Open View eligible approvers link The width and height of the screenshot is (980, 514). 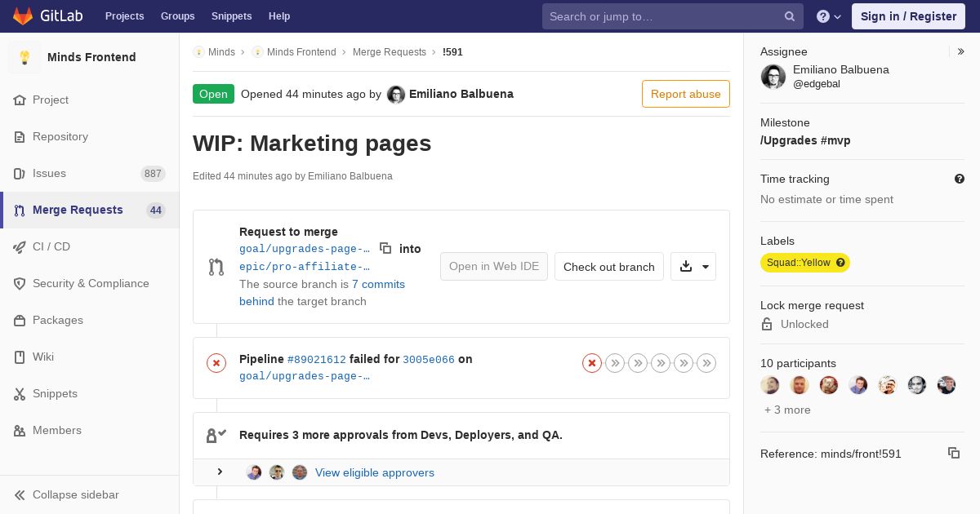click(x=375, y=472)
